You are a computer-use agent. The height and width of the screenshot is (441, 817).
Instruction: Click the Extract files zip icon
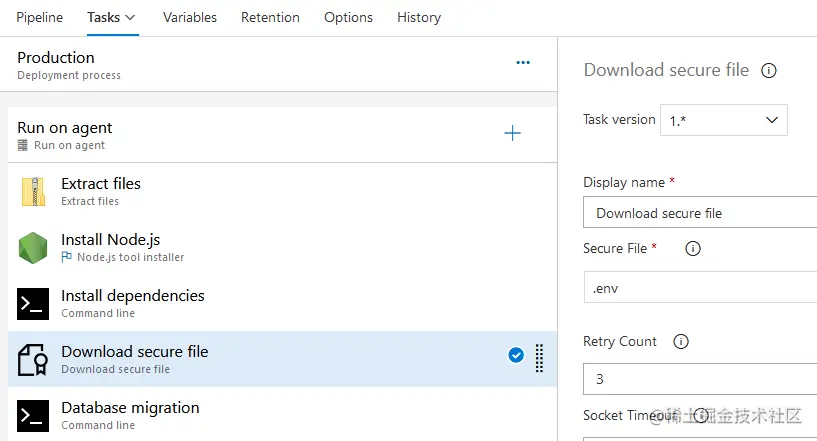(x=33, y=192)
